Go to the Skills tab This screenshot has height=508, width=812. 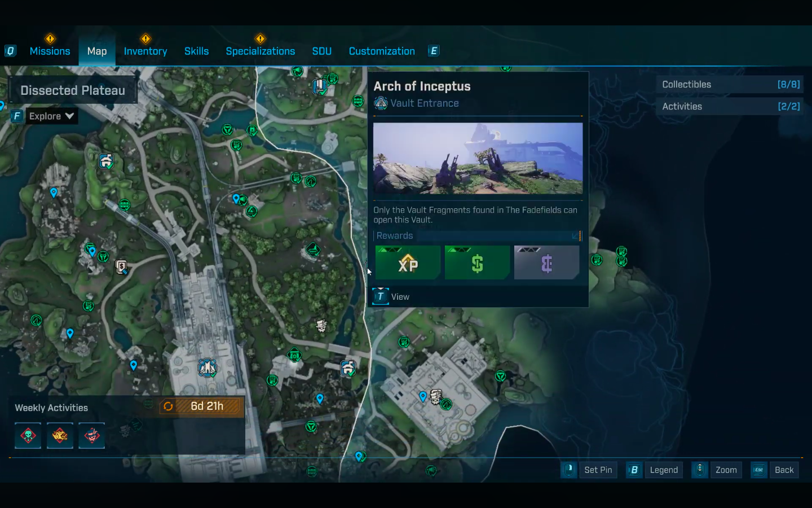196,51
